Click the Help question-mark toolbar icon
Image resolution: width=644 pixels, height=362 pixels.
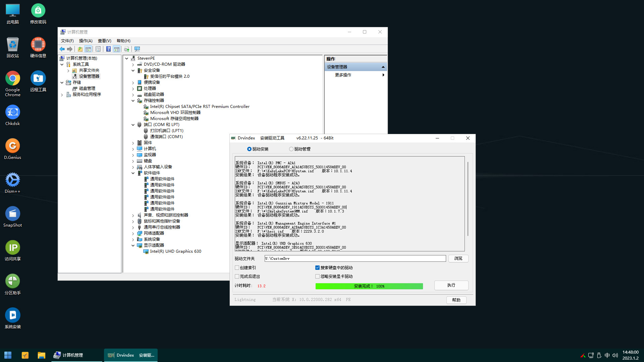[108, 49]
